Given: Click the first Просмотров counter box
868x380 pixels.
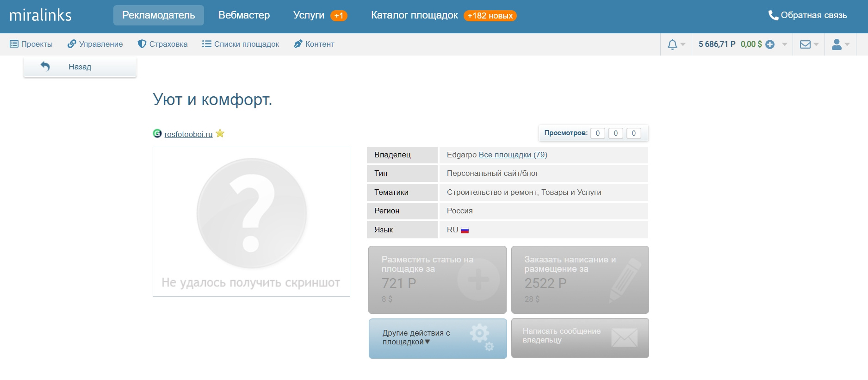Looking at the screenshot, I should point(598,133).
